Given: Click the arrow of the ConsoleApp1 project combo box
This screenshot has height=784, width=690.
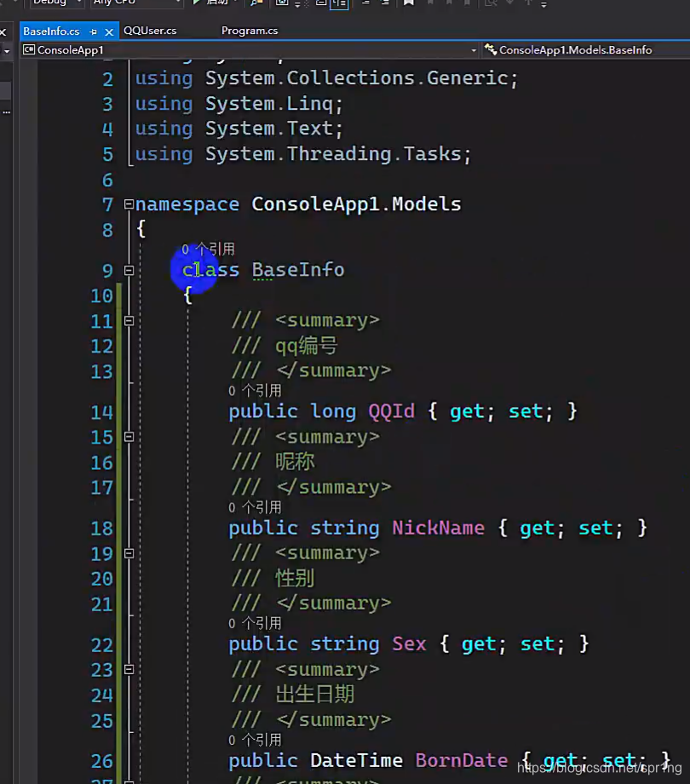Looking at the screenshot, I should click(x=474, y=50).
